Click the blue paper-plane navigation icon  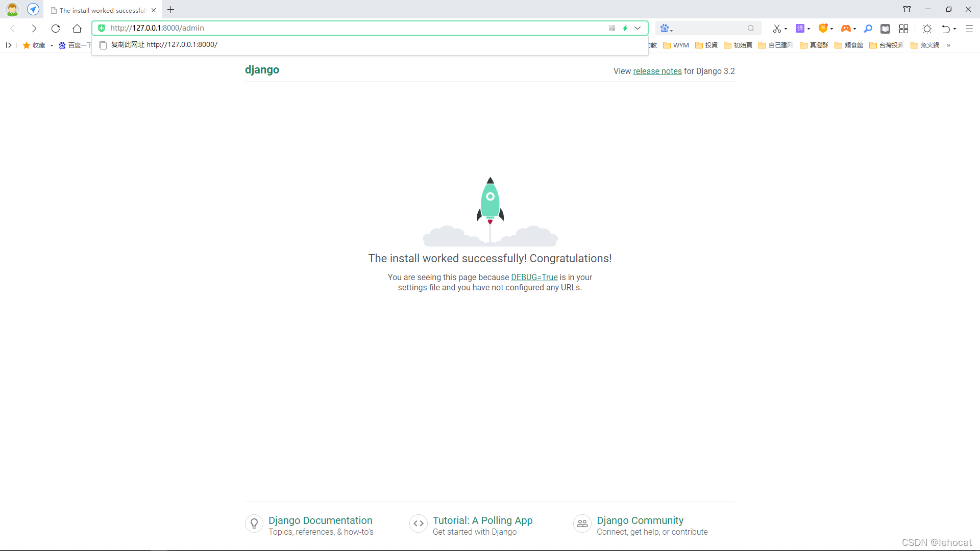point(33,10)
